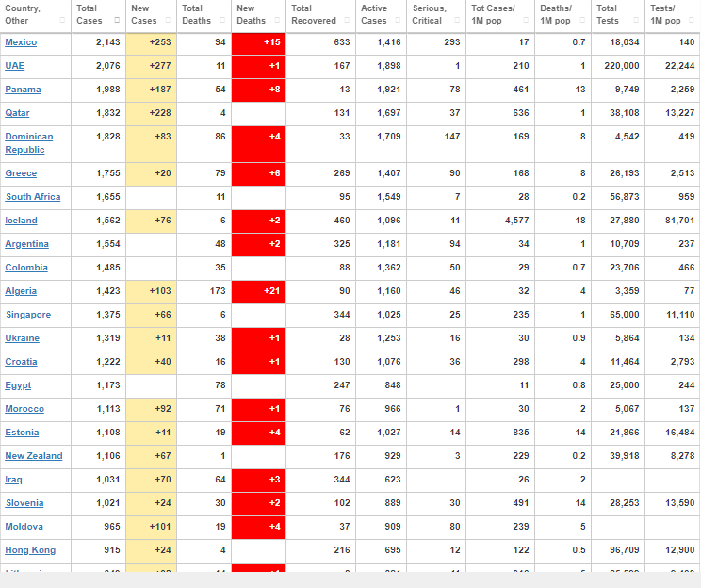Open the Dominican Republic link
Image resolution: width=701 pixels, height=588 pixels.
point(28,143)
